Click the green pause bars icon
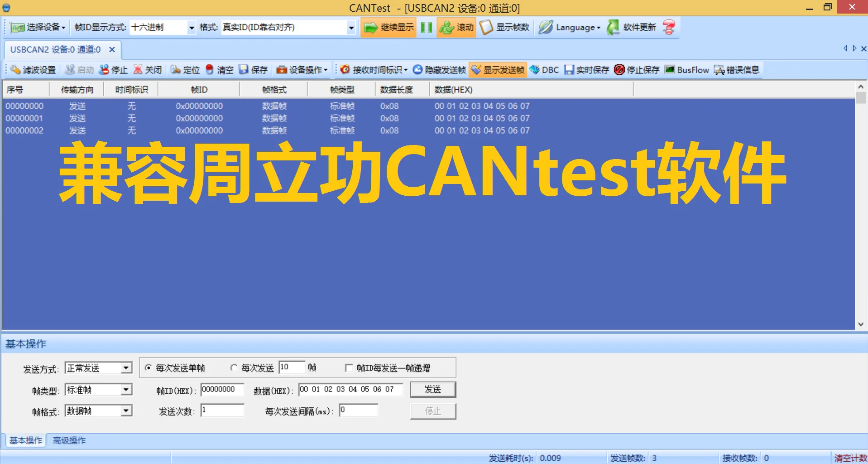 click(426, 27)
